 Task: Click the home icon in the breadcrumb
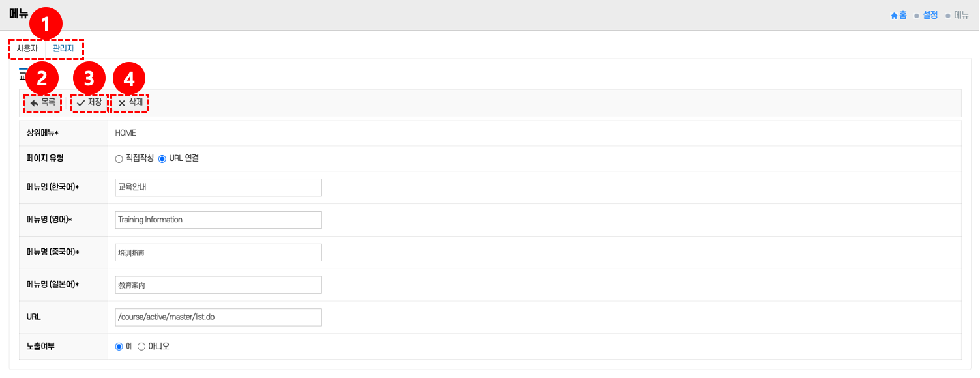pos(895,15)
